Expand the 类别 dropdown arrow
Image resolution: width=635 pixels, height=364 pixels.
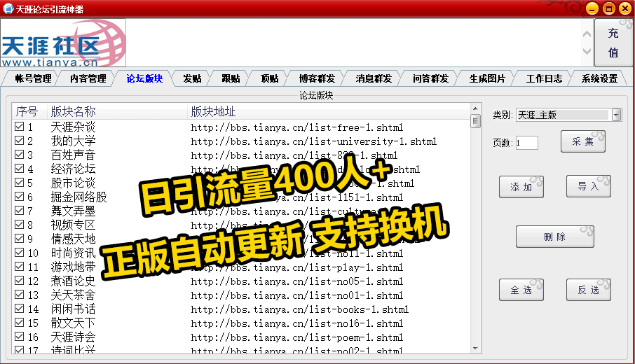pyautogui.click(x=616, y=115)
